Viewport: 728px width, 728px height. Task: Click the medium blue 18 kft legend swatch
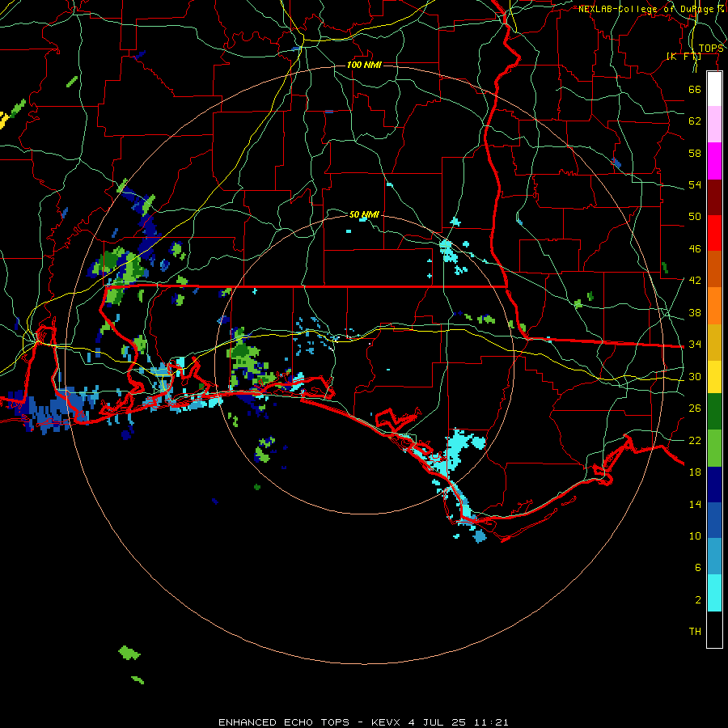tap(714, 520)
